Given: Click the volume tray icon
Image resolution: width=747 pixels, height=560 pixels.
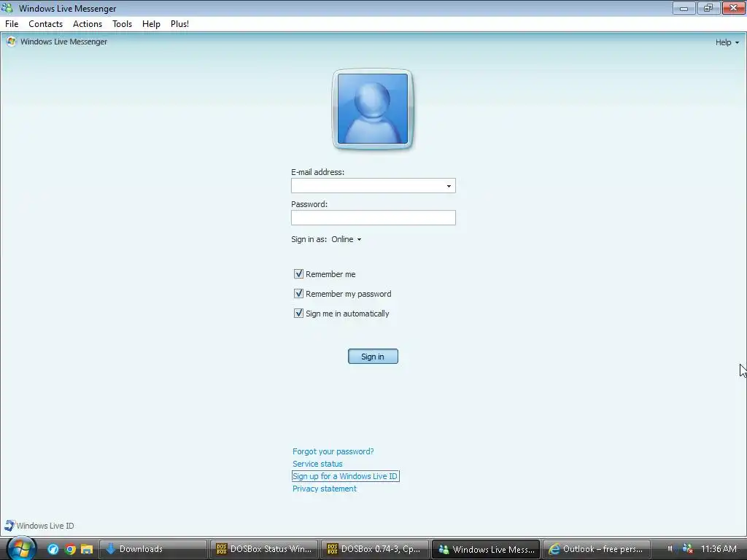Looking at the screenshot, I should tap(671, 549).
